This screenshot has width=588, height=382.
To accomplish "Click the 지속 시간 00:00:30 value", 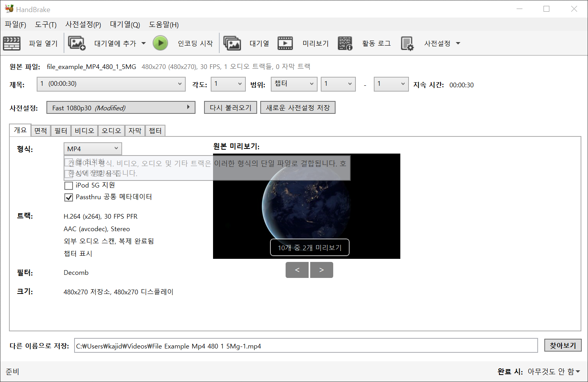I will tap(462, 85).
